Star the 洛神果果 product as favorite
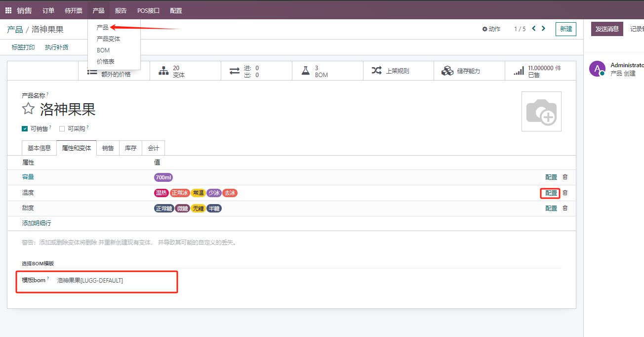The image size is (644, 337). (29, 109)
